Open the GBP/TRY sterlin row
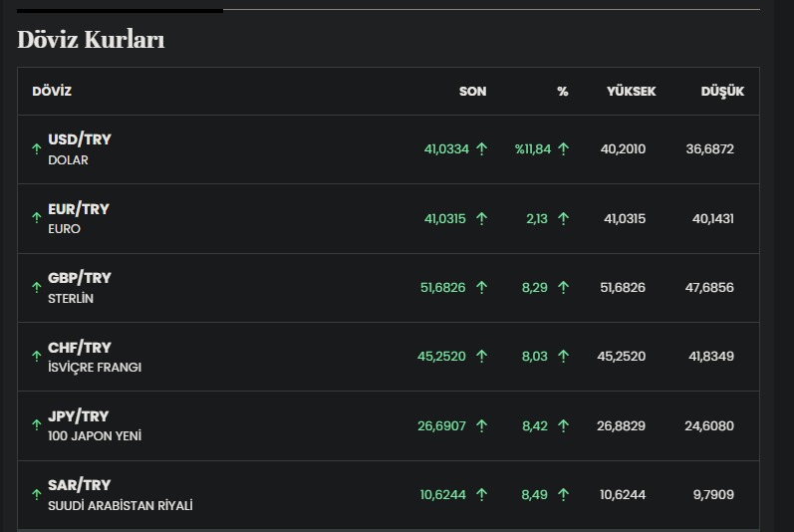 [x=389, y=288]
